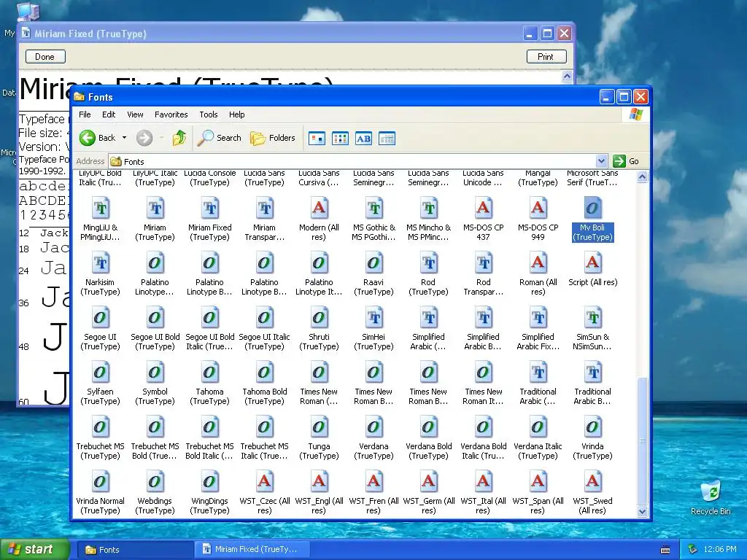Screen dimensions: 747x560
Task: Select the Verdana (TrueType) font icon
Action: 373,427
